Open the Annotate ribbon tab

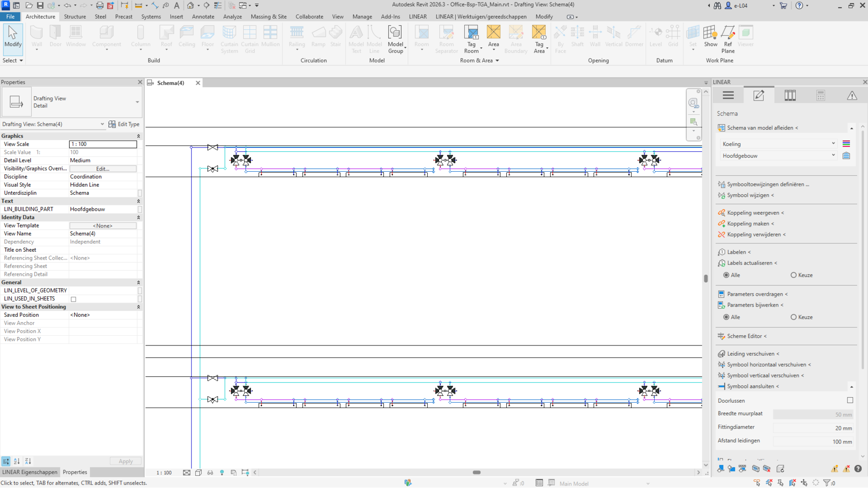point(203,17)
